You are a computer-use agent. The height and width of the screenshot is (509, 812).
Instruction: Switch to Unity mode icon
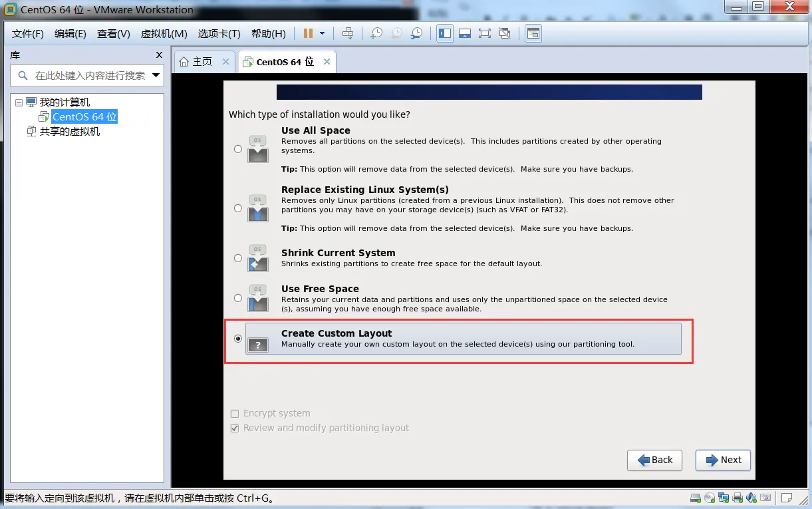click(505, 33)
